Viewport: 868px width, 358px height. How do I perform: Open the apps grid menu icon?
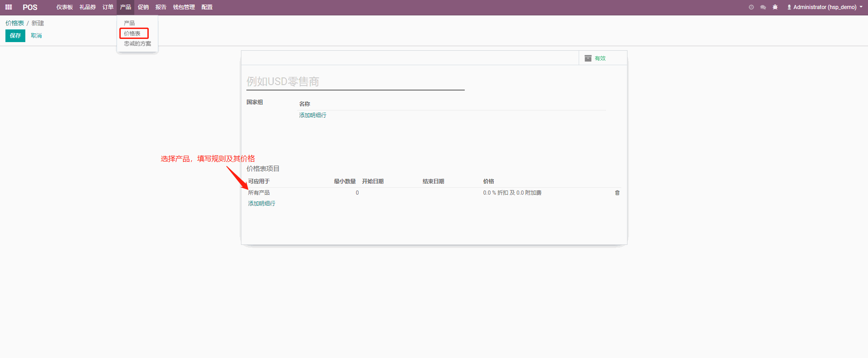point(9,7)
